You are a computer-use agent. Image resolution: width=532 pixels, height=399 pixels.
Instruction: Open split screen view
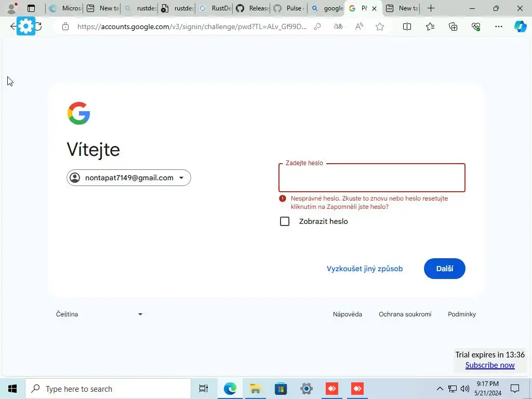[407, 26]
